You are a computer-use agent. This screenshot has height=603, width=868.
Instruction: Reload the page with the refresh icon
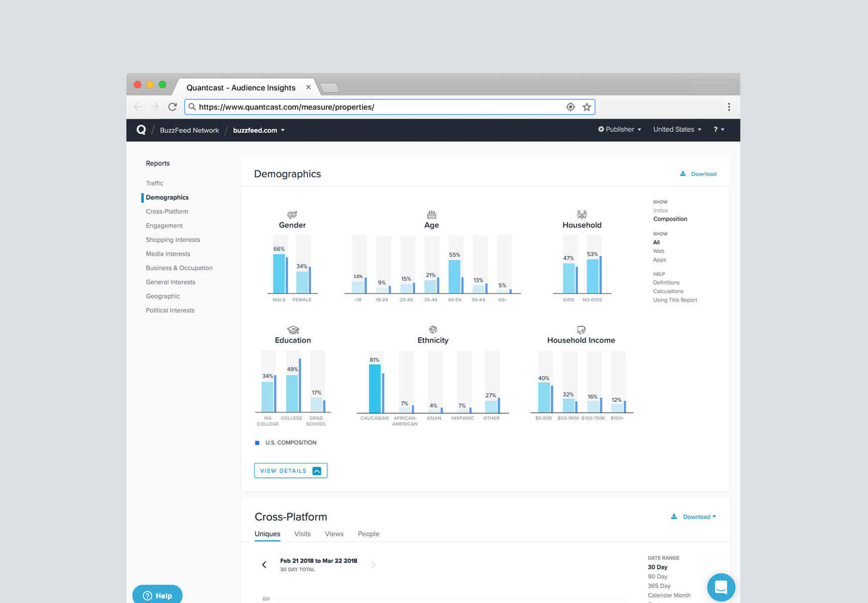click(x=172, y=107)
